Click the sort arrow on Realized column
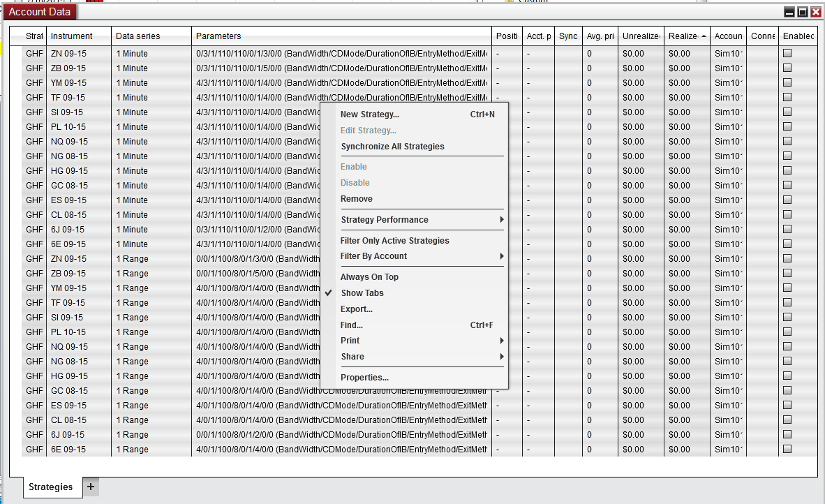The width and height of the screenshot is (825, 504). tap(704, 36)
